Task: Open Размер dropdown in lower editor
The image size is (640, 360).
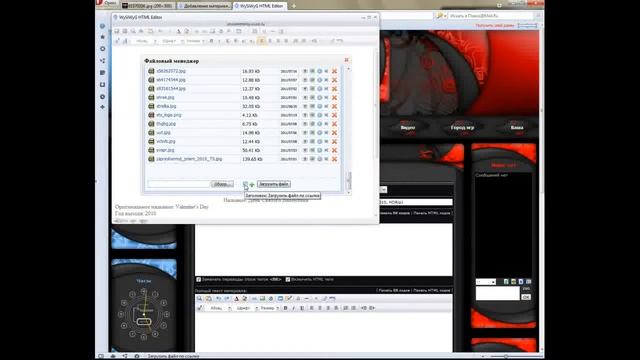Action: coord(269,308)
